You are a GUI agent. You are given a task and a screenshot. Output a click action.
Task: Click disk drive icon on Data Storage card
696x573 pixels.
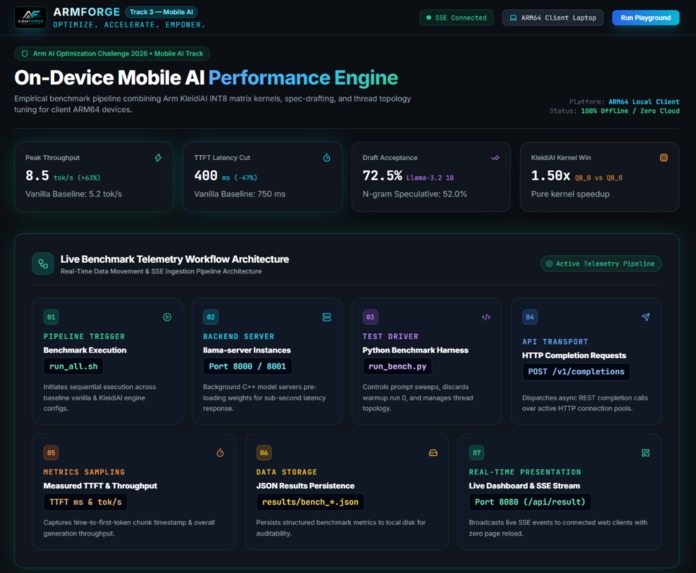433,453
